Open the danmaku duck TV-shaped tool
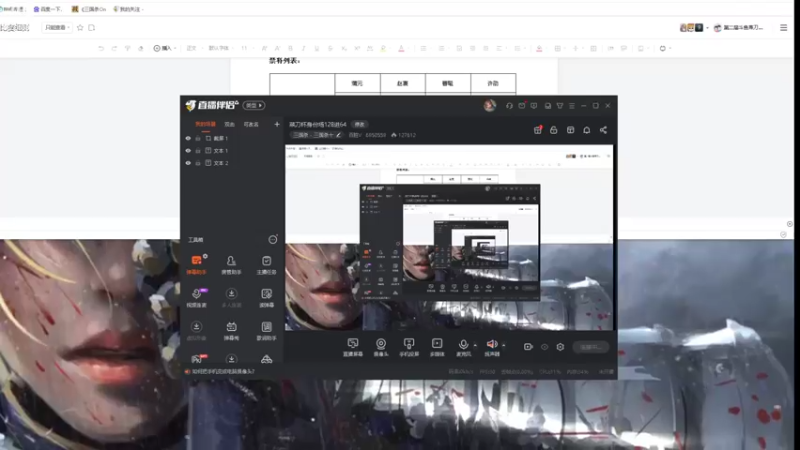 tap(231, 331)
